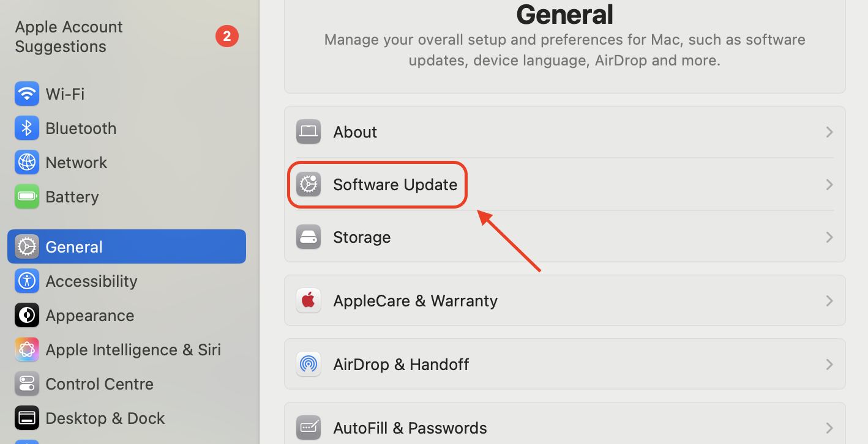Select the Bluetooth icon

[x=27, y=128]
